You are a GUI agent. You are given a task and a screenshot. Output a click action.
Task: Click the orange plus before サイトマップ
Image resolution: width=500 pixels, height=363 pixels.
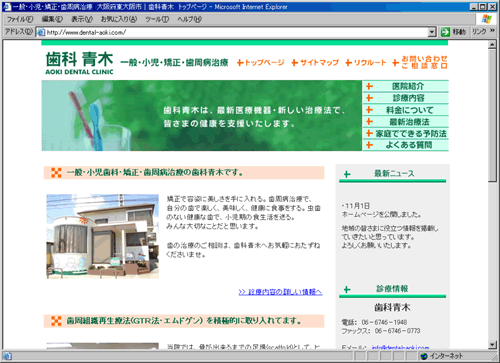(x=295, y=62)
